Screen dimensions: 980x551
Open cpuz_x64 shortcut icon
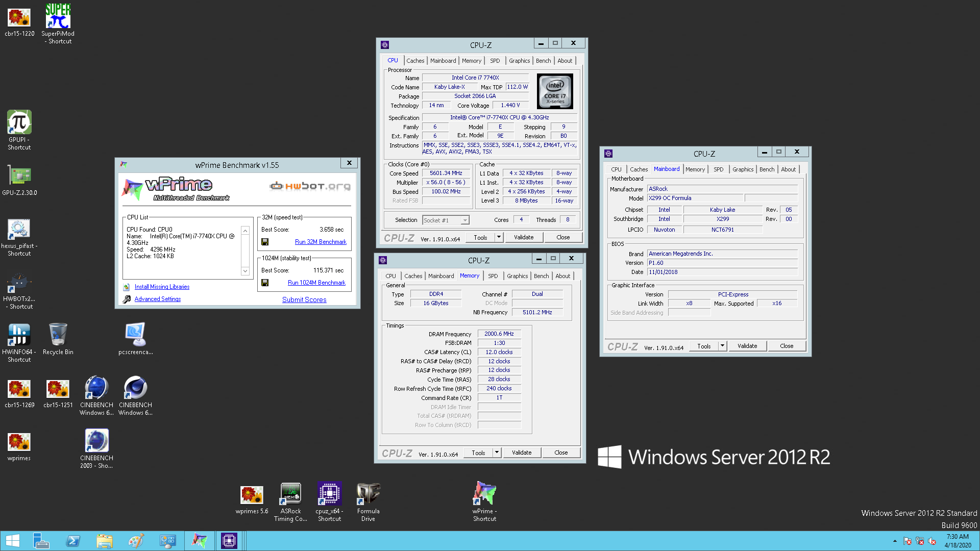329,503
